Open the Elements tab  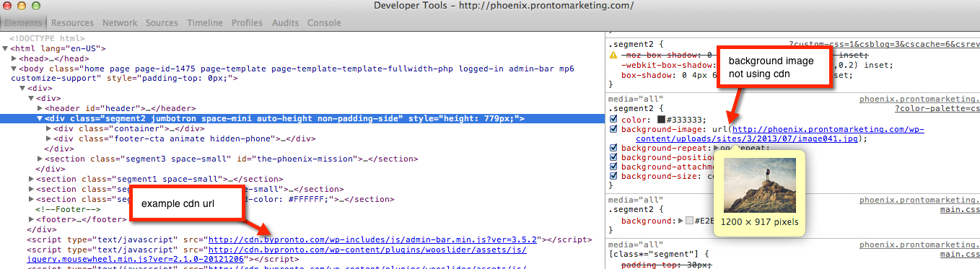click(23, 23)
